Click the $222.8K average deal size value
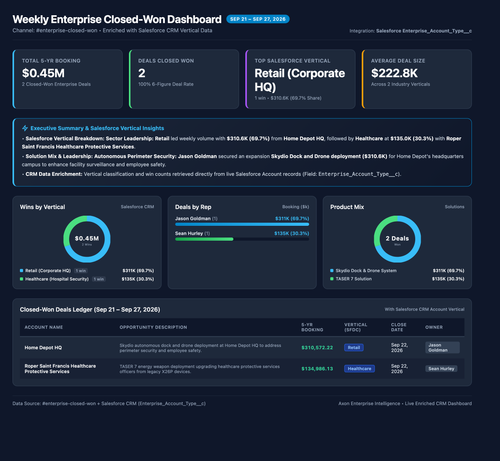The width and height of the screenshot is (500, 461). coord(394,73)
